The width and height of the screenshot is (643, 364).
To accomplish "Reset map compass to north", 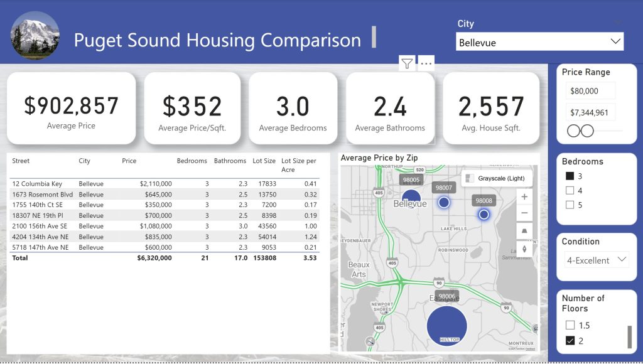I will [x=524, y=249].
